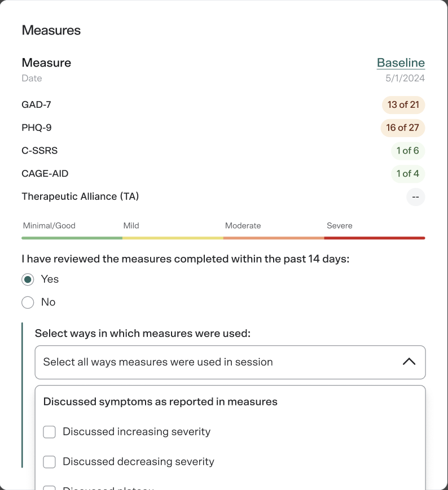
Task: Click the Discussed symptoms as reported header
Action: click(x=160, y=401)
